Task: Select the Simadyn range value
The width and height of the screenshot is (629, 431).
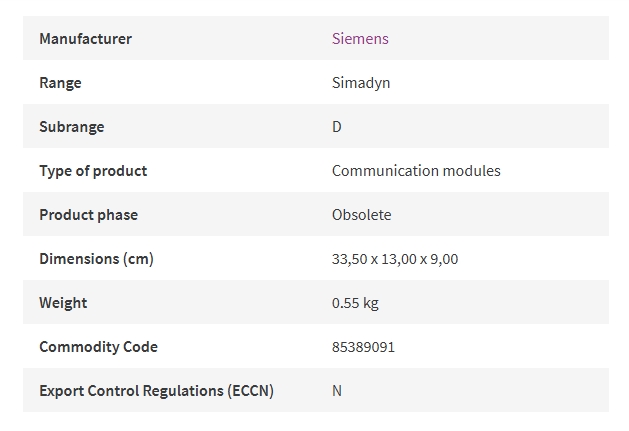Action: point(361,83)
